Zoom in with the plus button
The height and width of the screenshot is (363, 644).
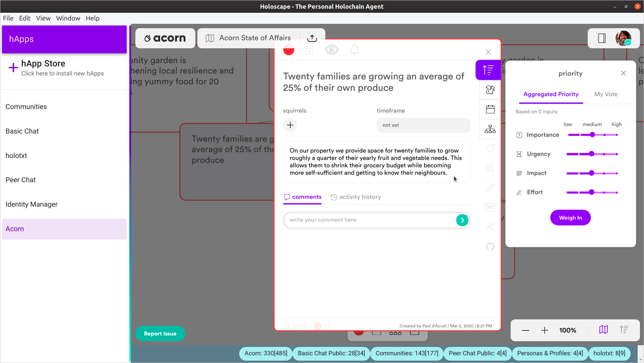(544, 330)
